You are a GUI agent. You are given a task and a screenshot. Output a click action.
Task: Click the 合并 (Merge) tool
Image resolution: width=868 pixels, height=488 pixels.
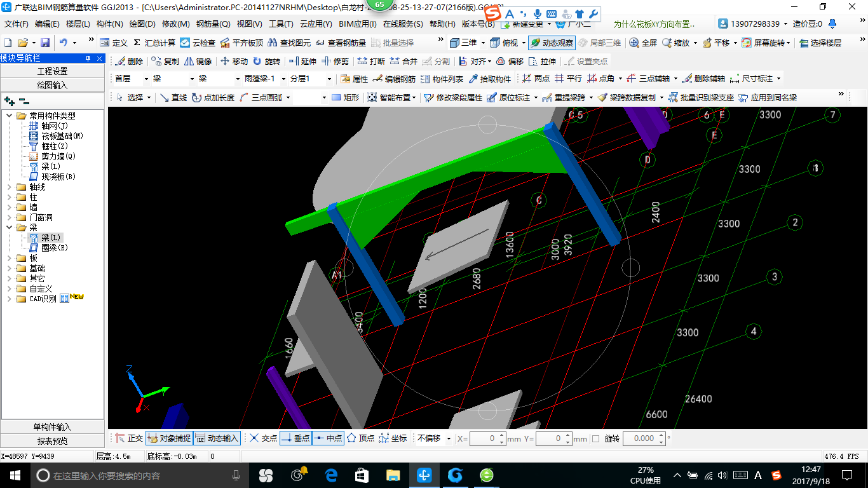coord(403,62)
